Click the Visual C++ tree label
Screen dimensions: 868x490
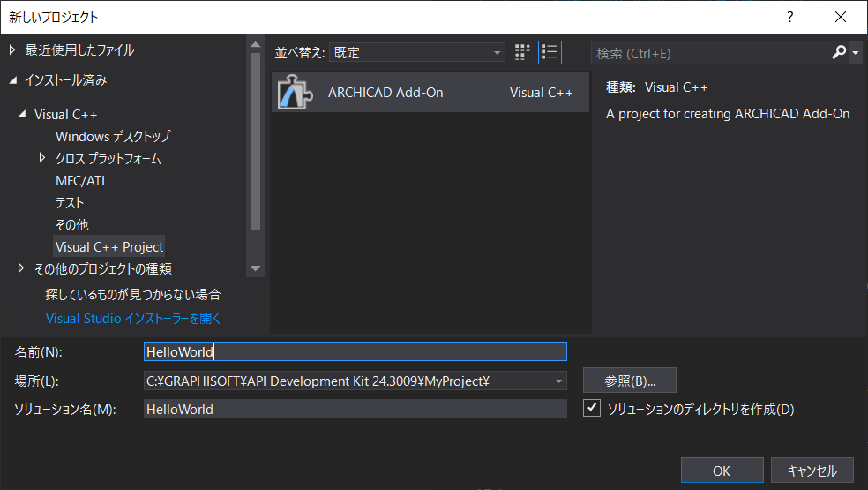point(65,115)
